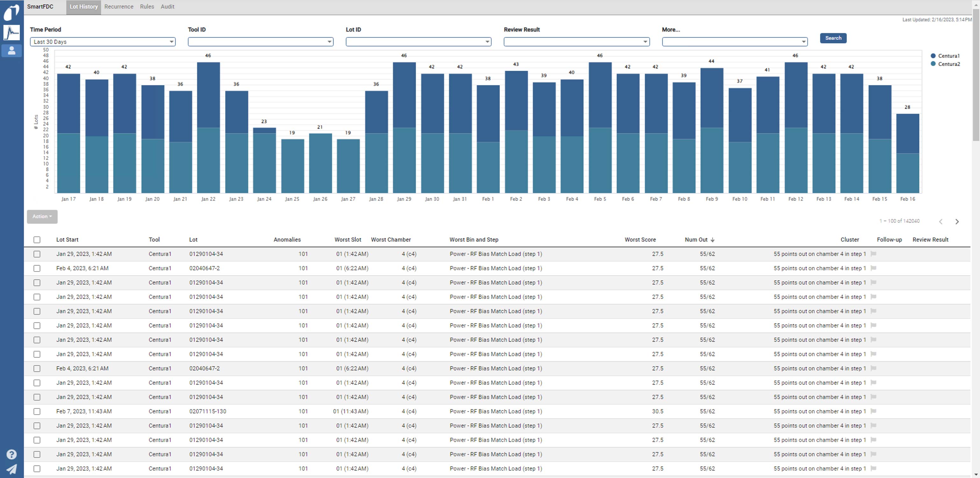Toggle Centura2 legend color dot
Screen dimensions: 980x478
(x=933, y=64)
